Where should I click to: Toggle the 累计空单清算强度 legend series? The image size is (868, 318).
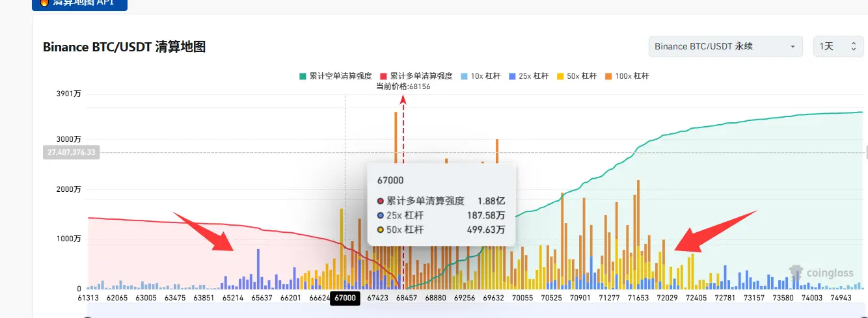(334, 76)
